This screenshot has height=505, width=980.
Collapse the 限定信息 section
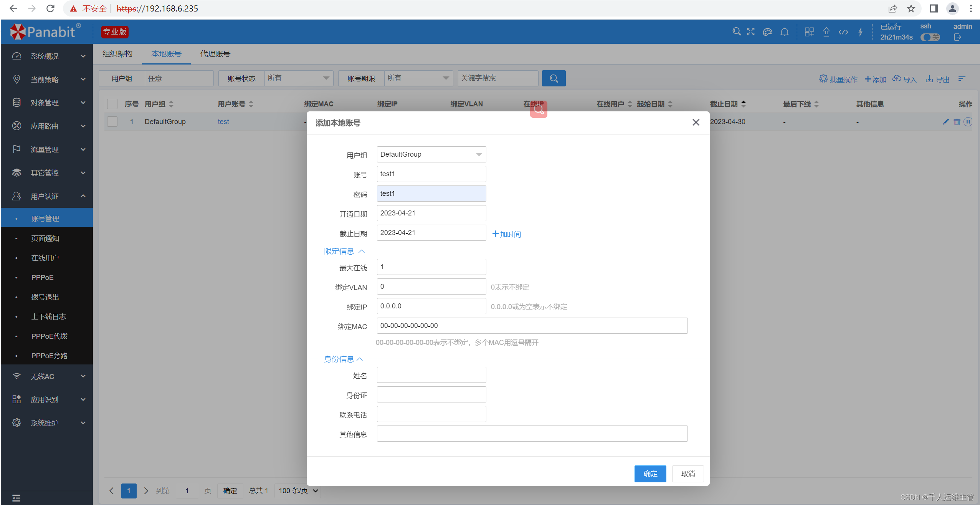click(344, 251)
